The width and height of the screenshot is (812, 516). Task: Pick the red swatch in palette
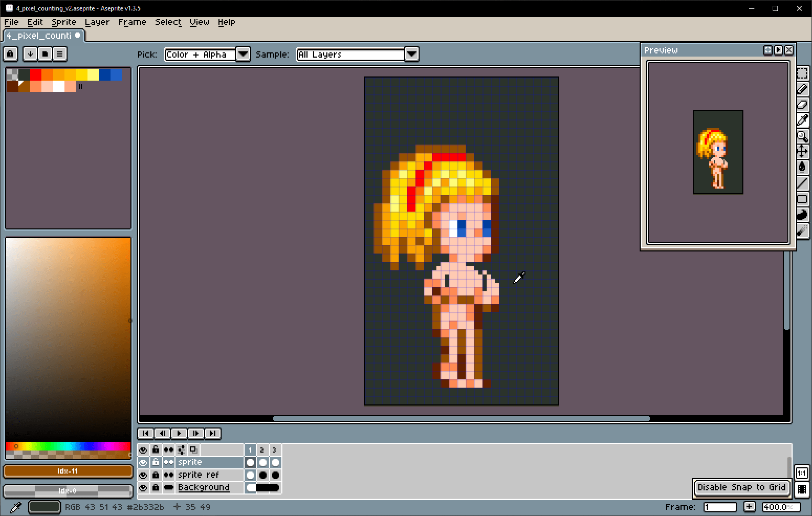pyautogui.click(x=36, y=75)
